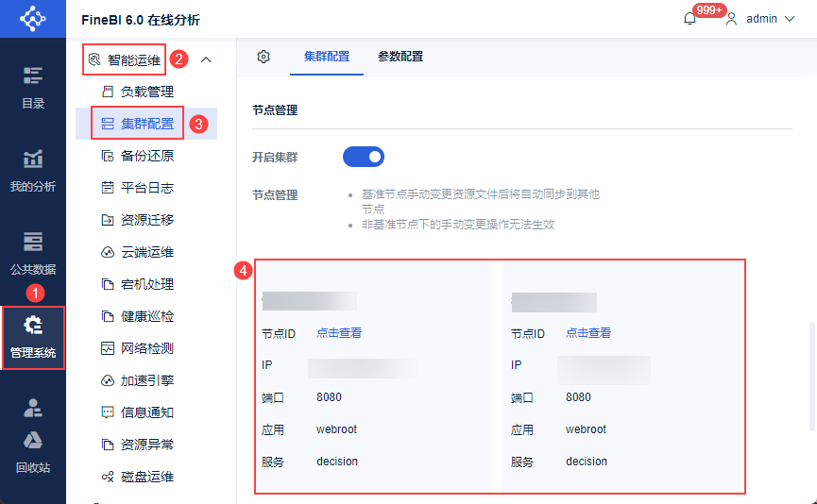Click the 非基准节点下的手动变更操作无法生效 note
The image size is (817, 504).
(458, 225)
